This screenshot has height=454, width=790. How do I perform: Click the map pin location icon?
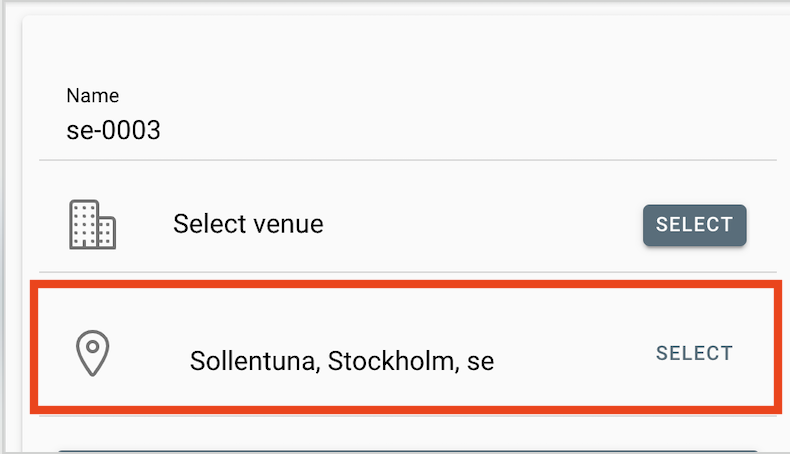click(92, 353)
